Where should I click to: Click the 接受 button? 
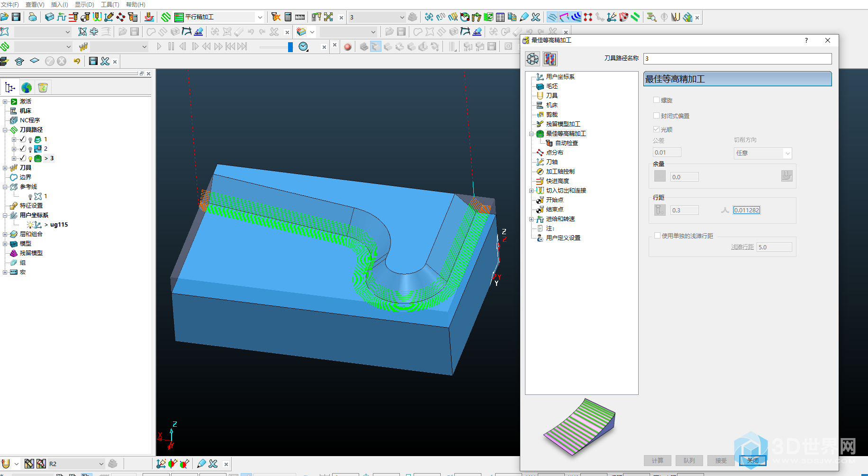pos(721,460)
